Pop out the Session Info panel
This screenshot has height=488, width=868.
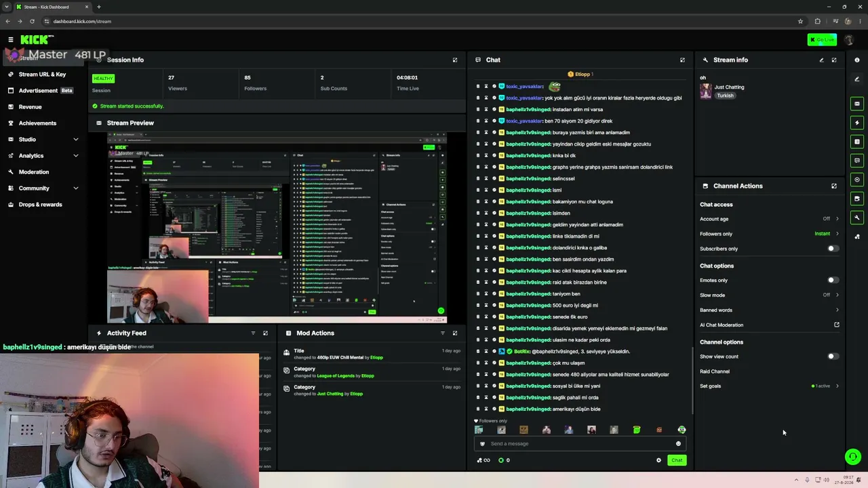(x=455, y=60)
